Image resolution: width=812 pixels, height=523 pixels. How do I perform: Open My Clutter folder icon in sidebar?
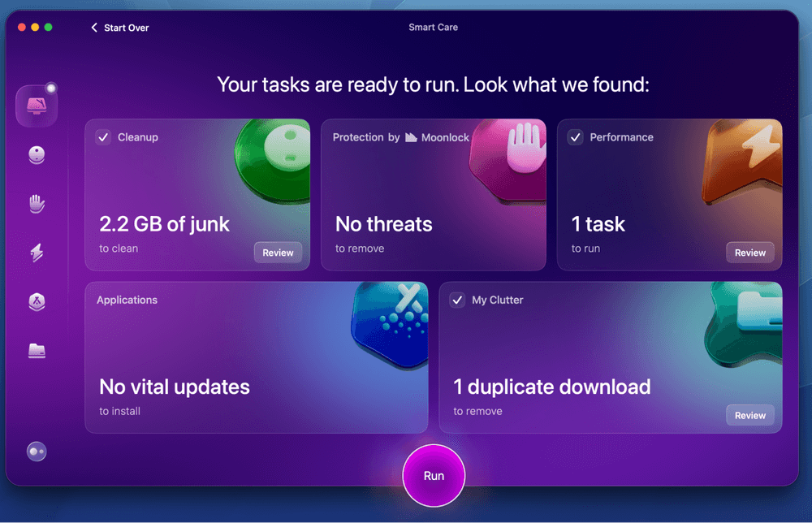37,351
